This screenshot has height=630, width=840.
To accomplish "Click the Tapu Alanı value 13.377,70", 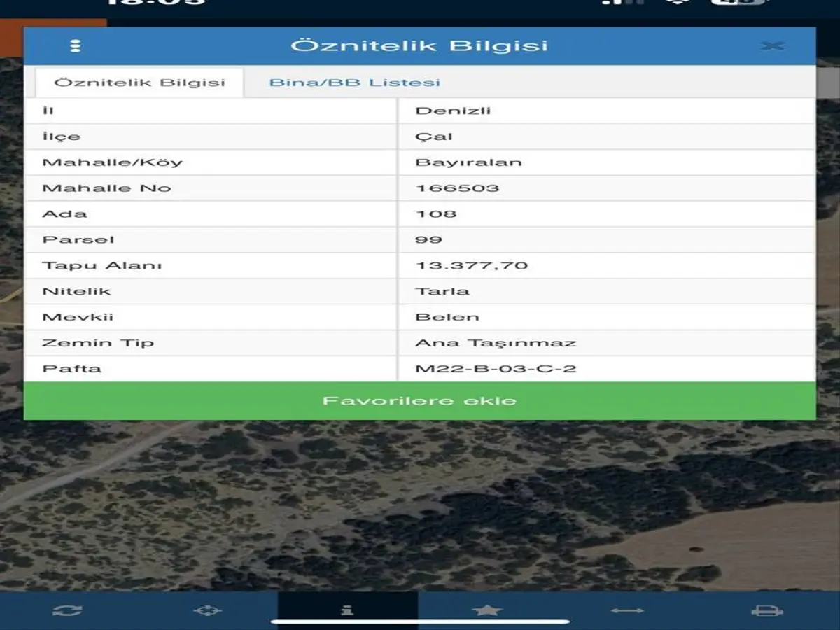I will click(471, 266).
